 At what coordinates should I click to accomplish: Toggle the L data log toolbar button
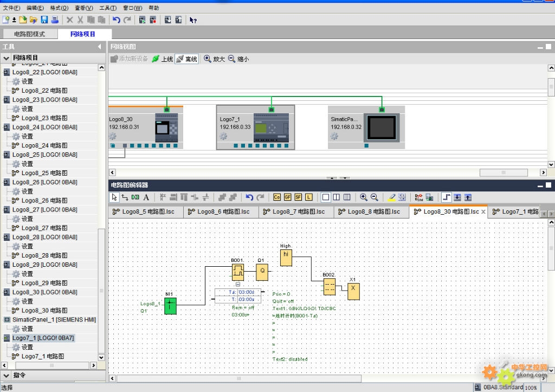(x=308, y=197)
